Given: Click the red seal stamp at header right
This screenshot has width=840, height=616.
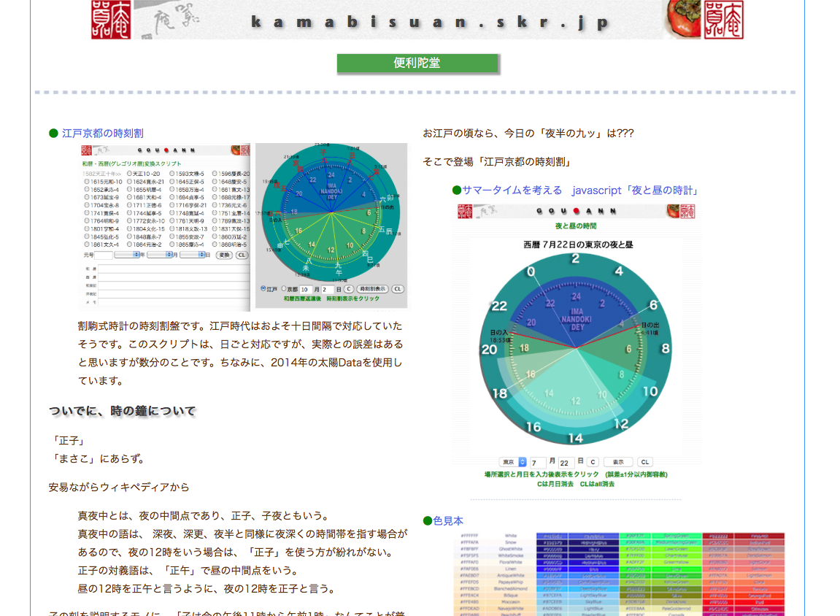Looking at the screenshot, I should [x=724, y=20].
